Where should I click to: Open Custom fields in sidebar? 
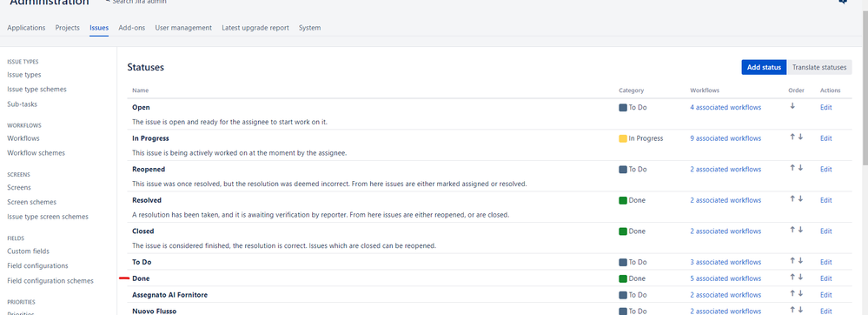click(28, 251)
